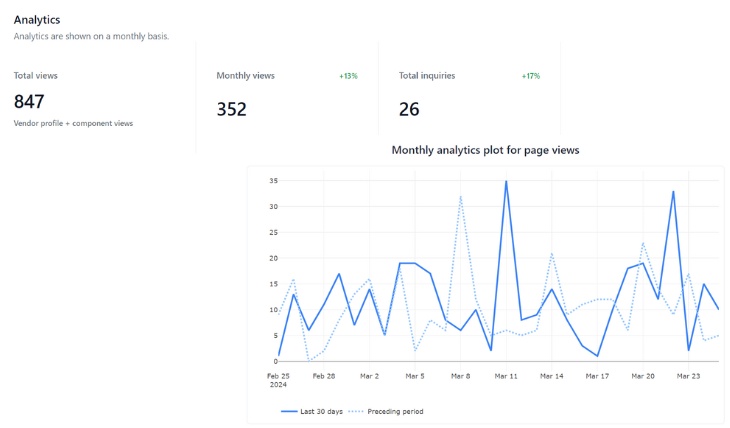Click the +17% inquiries change badge
730x428 pixels.
531,76
